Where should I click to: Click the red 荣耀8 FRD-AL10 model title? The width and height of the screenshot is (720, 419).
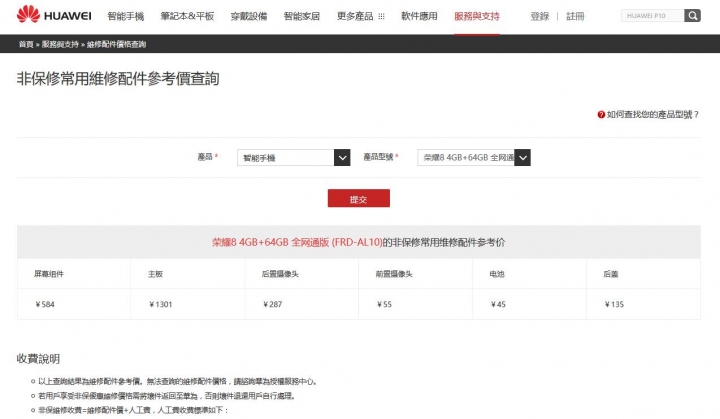[297, 242]
